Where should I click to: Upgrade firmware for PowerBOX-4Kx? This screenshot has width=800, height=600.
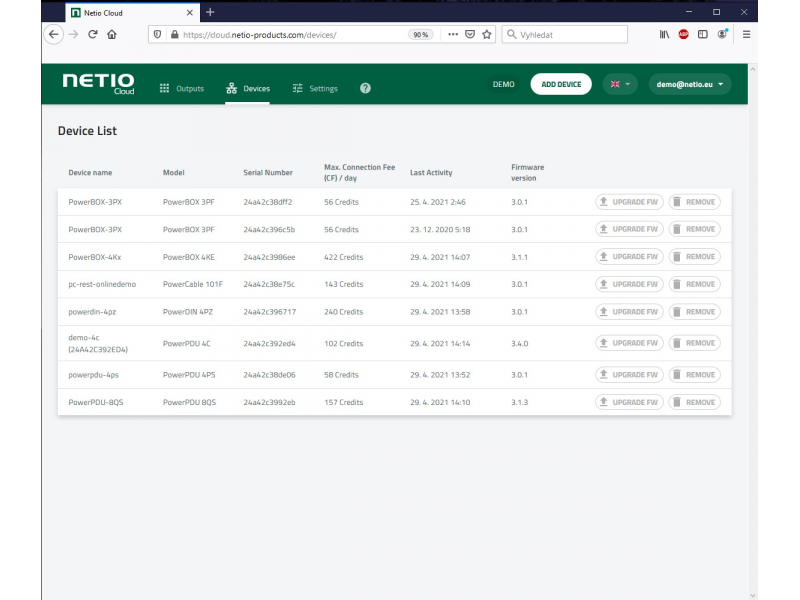point(630,257)
